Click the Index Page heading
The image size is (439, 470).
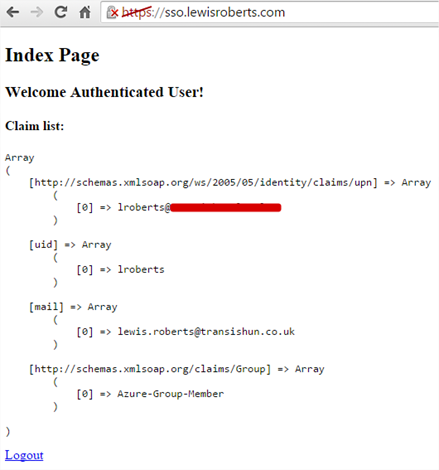(52, 55)
